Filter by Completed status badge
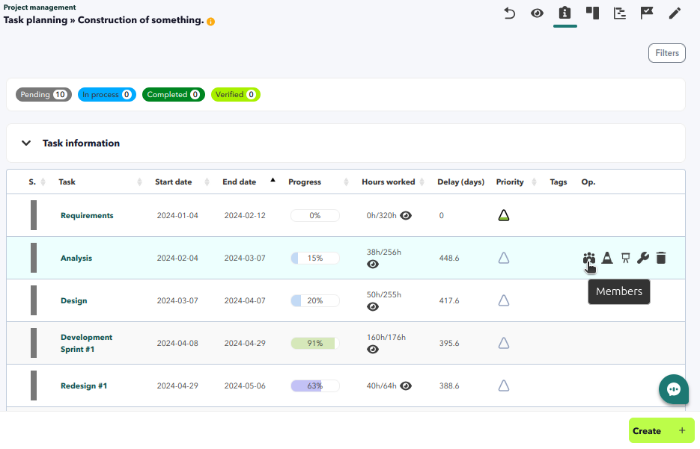 173,95
